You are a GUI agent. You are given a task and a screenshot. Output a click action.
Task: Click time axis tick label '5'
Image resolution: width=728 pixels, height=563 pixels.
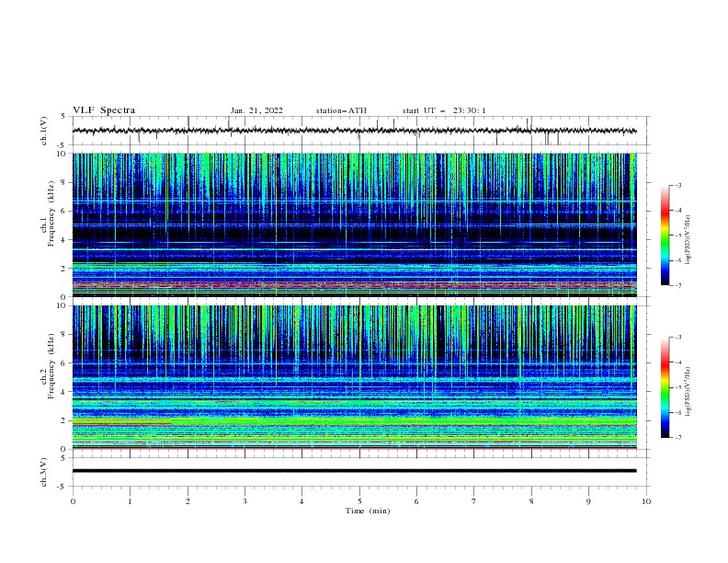click(x=359, y=501)
